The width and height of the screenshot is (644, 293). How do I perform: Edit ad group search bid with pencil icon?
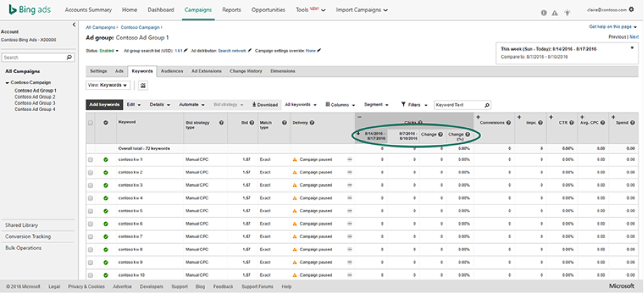[x=185, y=51]
